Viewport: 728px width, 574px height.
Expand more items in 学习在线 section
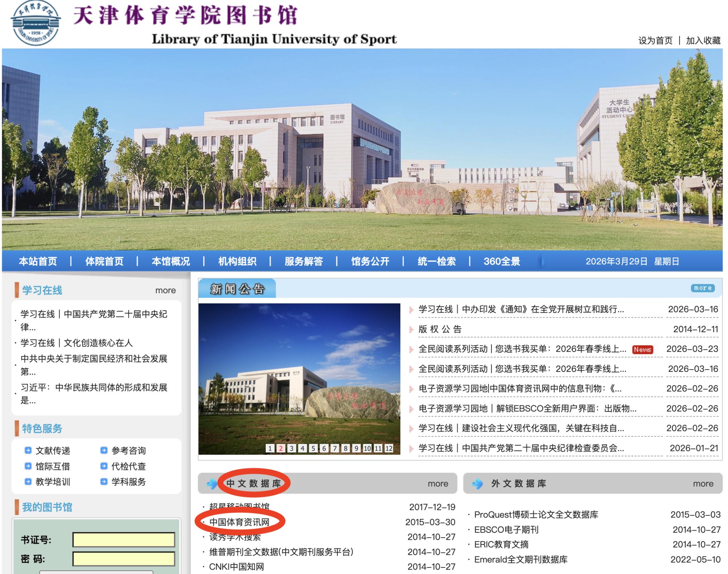coord(165,290)
